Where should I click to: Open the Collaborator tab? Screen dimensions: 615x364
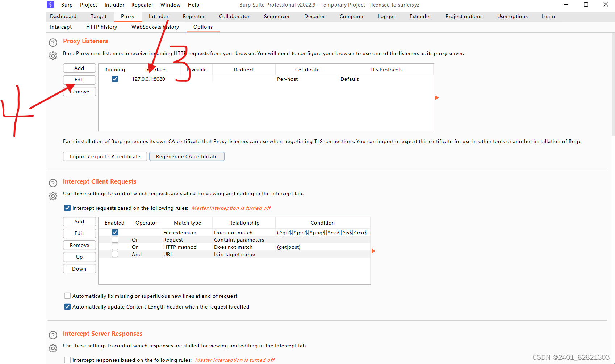tap(234, 16)
